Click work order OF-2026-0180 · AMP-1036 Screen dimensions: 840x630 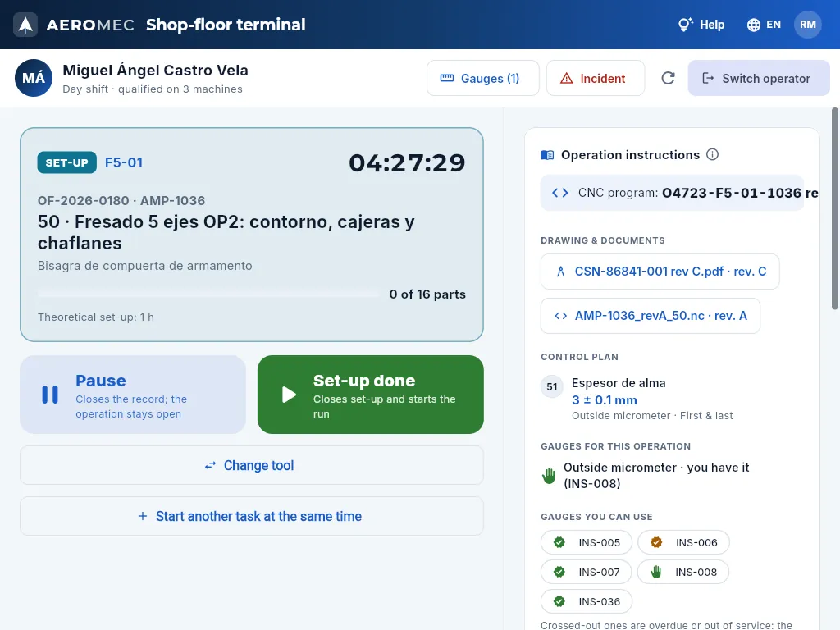(121, 200)
